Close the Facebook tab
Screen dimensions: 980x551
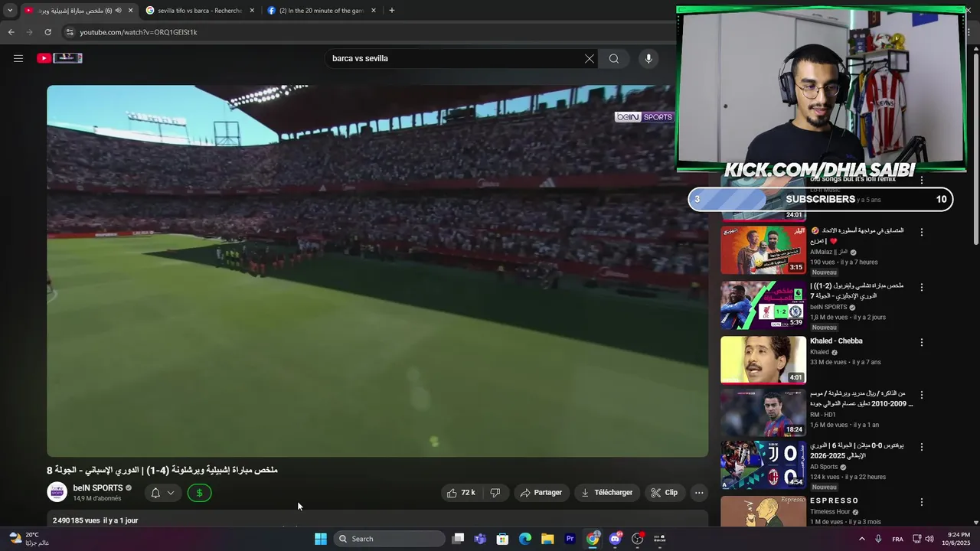(x=374, y=11)
